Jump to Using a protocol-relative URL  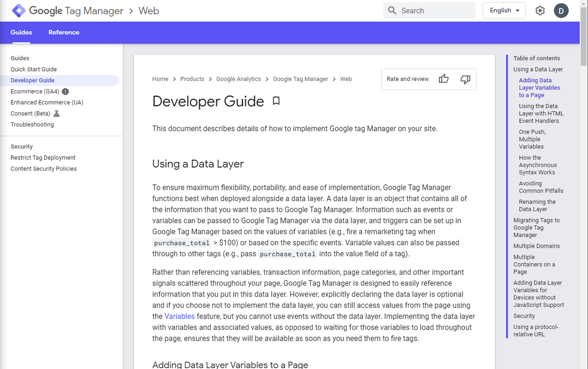pyautogui.click(x=536, y=330)
